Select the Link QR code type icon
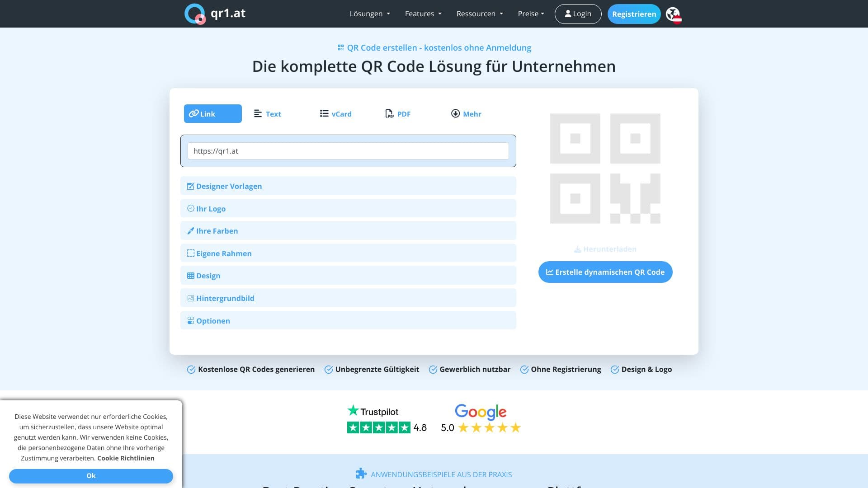 pos(193,113)
